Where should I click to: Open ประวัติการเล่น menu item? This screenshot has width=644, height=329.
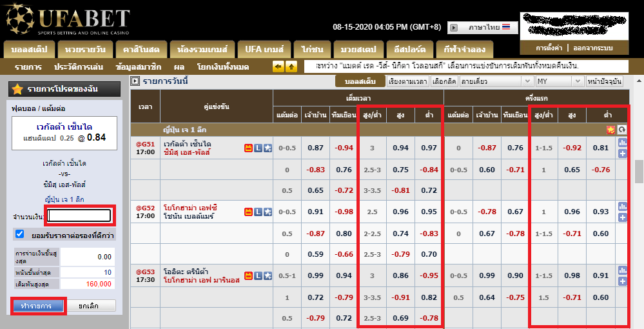(x=79, y=67)
